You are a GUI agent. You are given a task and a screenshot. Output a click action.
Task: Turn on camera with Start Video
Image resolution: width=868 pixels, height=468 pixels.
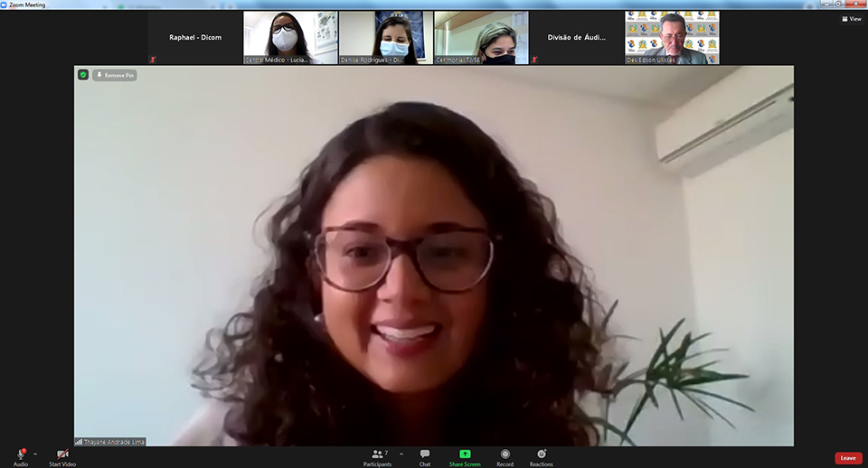tap(62, 455)
